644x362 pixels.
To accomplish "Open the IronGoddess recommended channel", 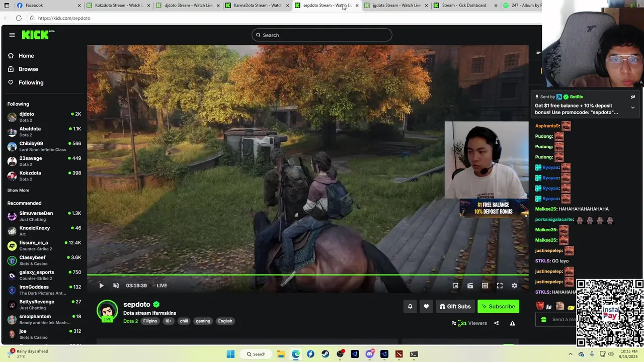I will click(x=44, y=290).
